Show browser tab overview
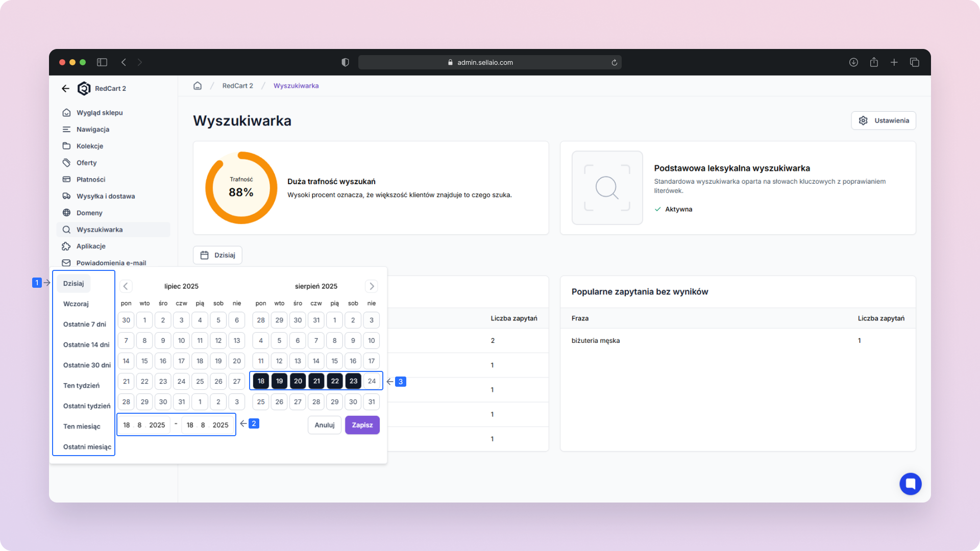980x551 pixels. tap(915, 62)
